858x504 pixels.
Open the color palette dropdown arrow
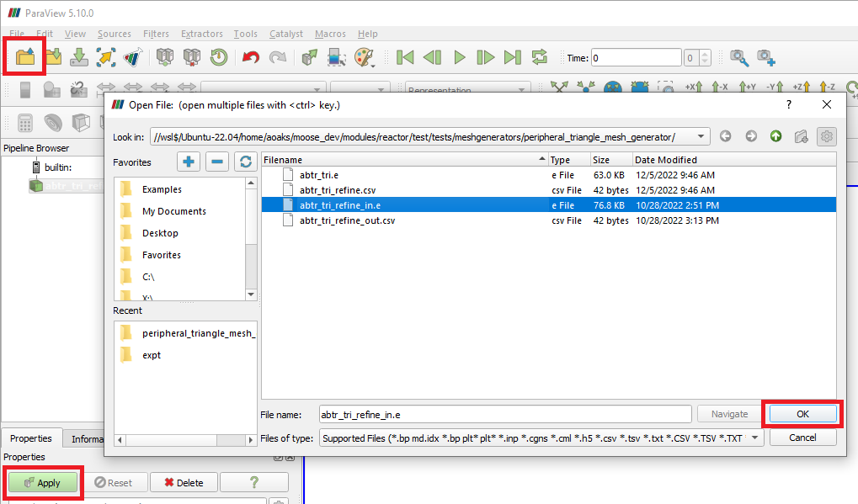coord(374,65)
